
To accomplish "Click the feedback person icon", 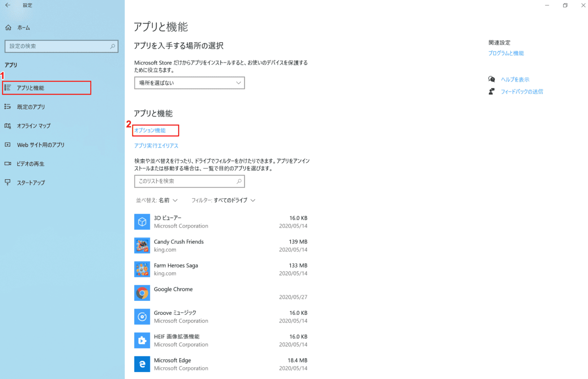I will pos(492,91).
